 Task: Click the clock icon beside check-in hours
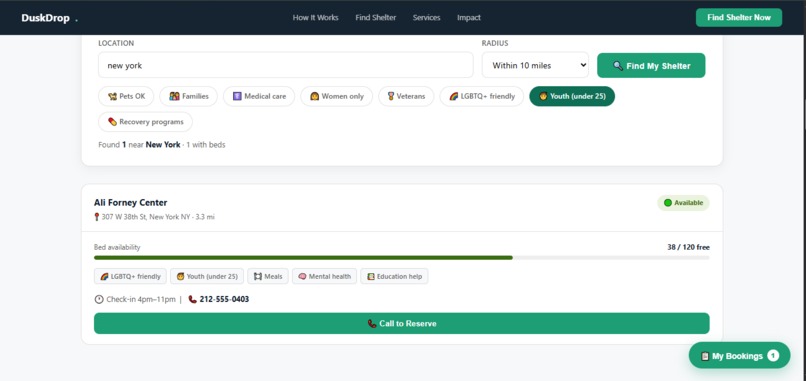[x=99, y=299]
